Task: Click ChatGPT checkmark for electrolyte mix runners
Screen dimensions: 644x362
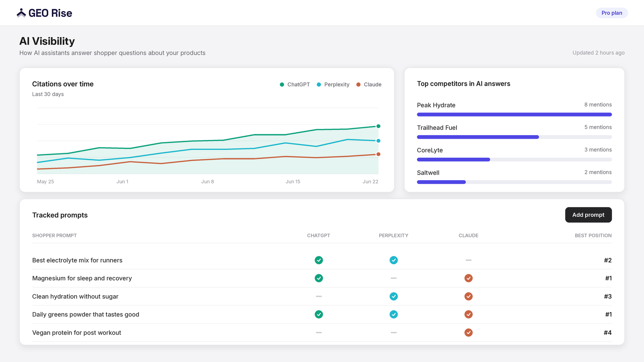Action: click(x=319, y=260)
